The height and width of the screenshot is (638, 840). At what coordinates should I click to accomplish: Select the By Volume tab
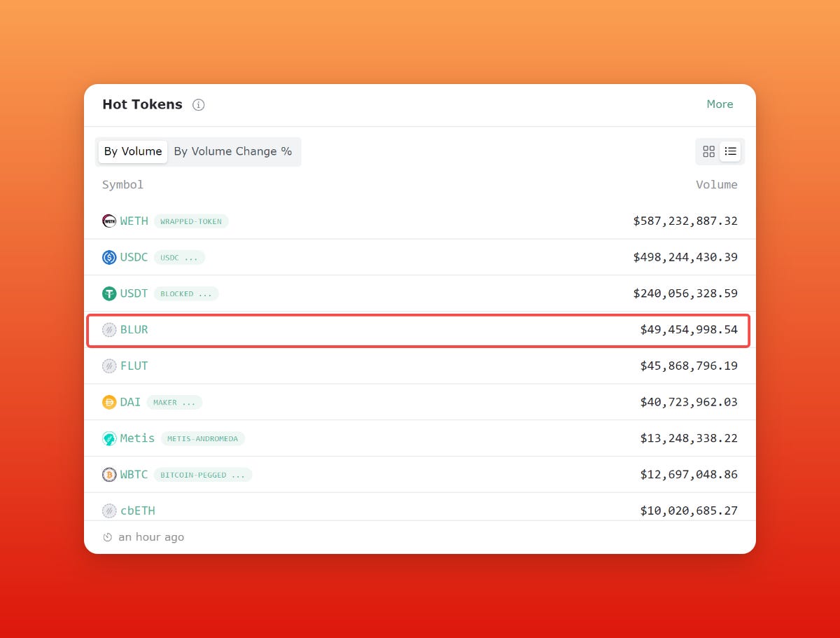click(133, 151)
